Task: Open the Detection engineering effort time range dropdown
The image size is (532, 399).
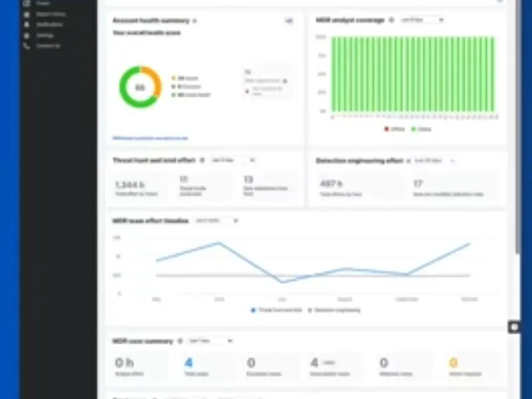Action: 434,161
